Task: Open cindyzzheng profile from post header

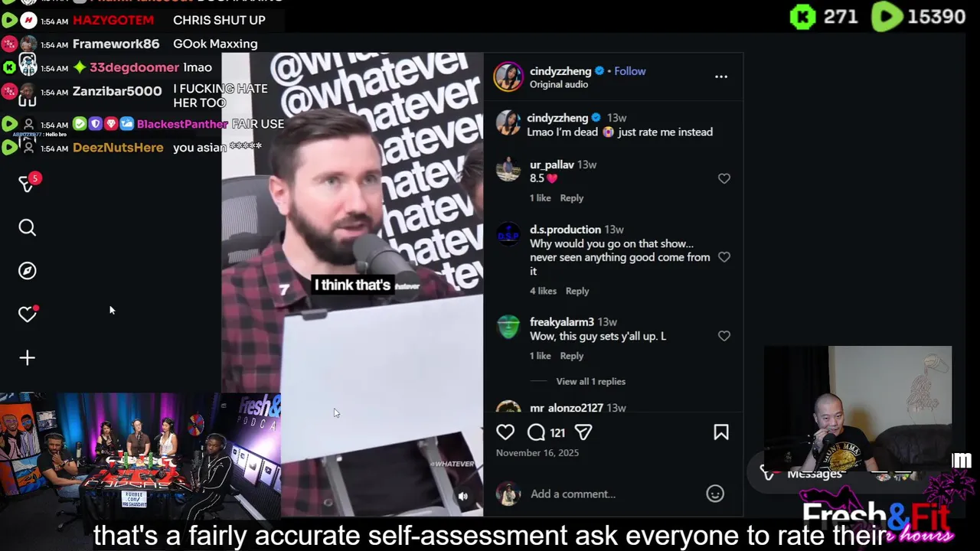Action: click(x=559, y=71)
